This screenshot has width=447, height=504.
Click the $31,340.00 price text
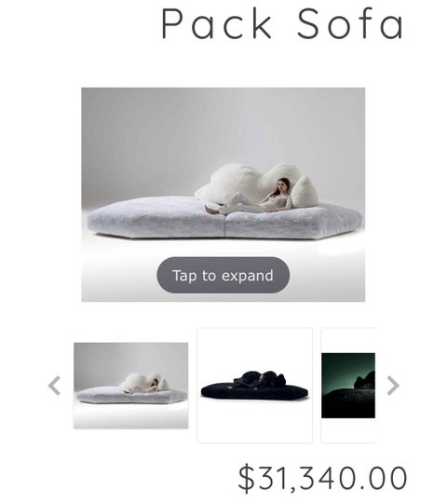point(322,478)
